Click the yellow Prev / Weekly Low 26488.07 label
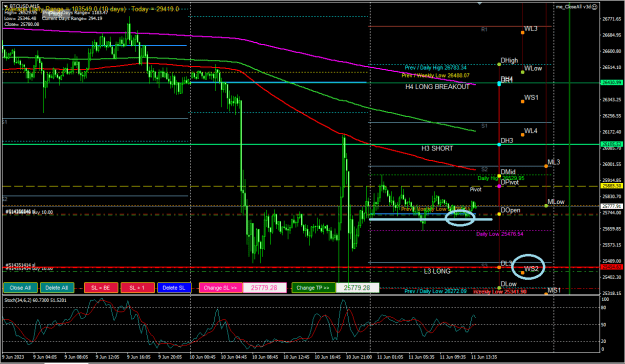This screenshot has width=625, height=364. click(x=435, y=75)
